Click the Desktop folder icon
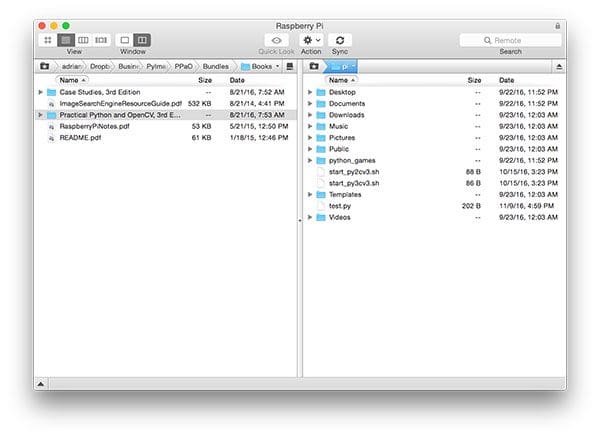The height and width of the screenshot is (438, 600). tap(321, 92)
